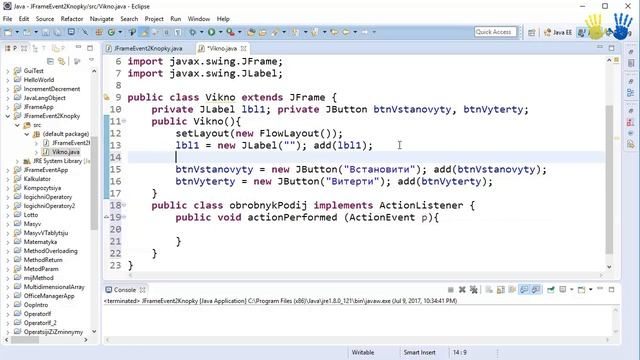Select the Lotto project
Viewport: 640px width, 360px height.
(31, 215)
